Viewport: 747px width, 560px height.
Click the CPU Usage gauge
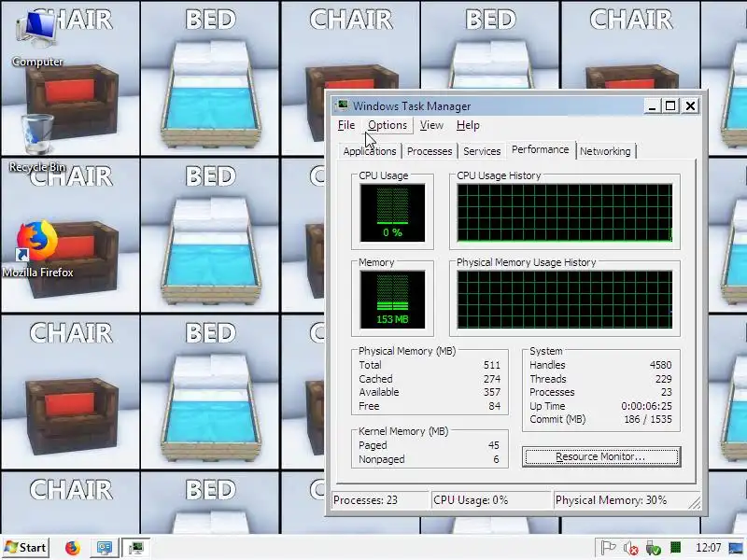tap(392, 213)
